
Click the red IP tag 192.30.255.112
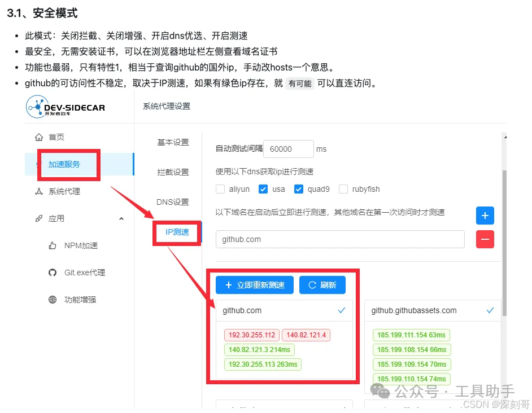(x=252, y=335)
